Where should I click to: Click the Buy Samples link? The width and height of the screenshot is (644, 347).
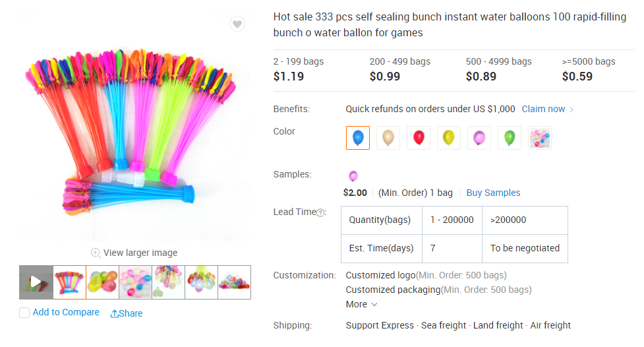point(493,193)
